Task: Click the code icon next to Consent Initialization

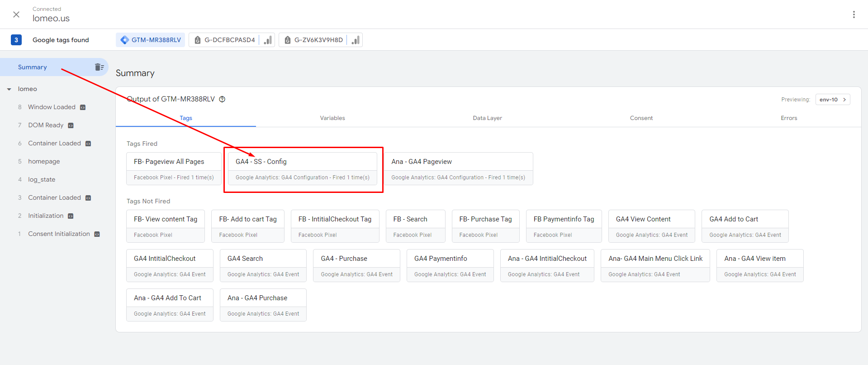Action: [x=97, y=234]
